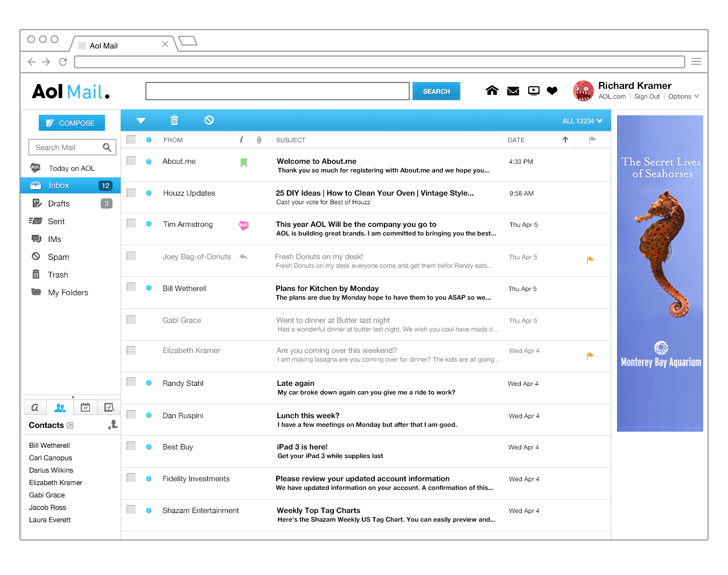
Task: Pop out Contacts panel with the arrow icon
Action: coord(70,426)
